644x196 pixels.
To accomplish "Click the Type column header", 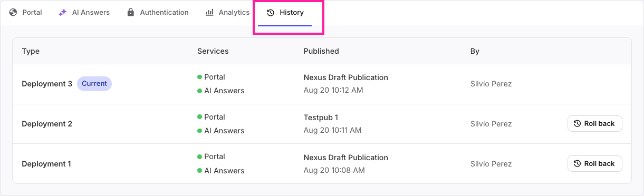I will tap(31, 51).
